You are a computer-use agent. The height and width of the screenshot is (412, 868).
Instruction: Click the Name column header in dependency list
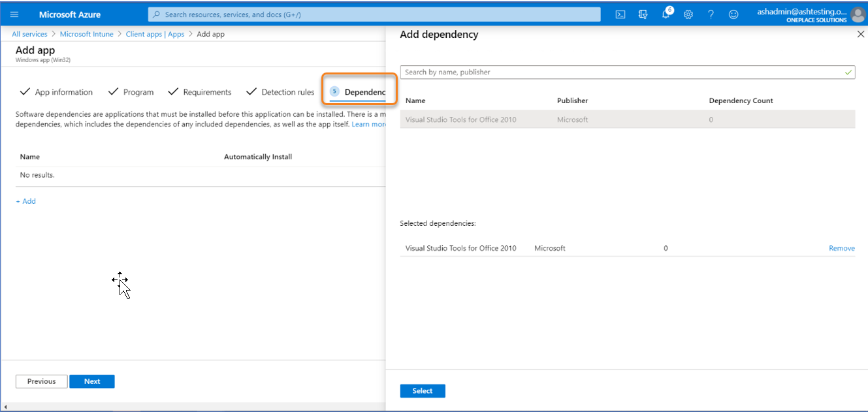415,101
